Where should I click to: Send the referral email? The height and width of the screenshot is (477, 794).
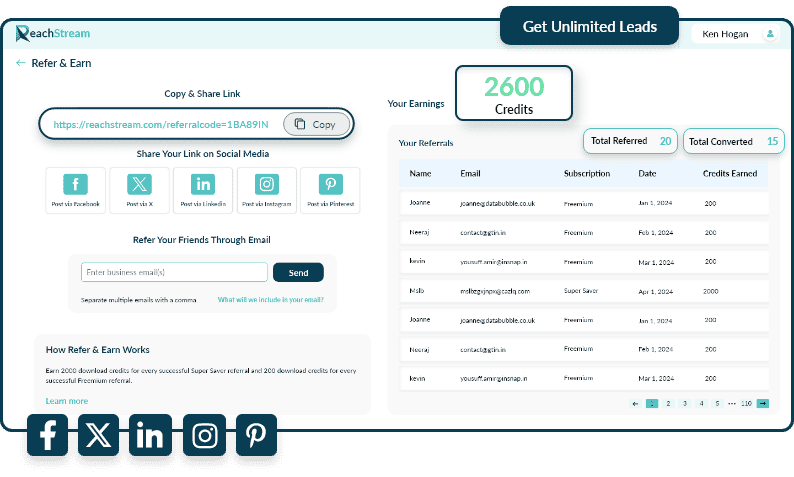298,272
